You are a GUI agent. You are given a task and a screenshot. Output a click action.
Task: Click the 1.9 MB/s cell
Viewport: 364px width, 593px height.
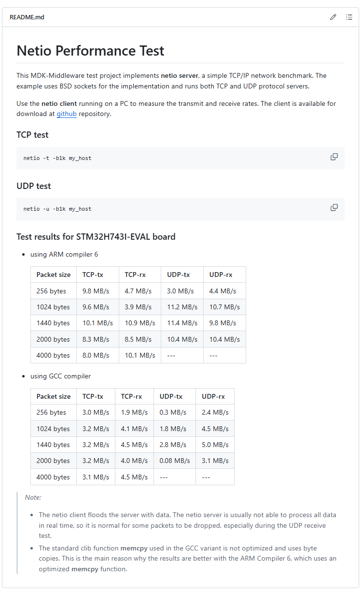click(135, 412)
